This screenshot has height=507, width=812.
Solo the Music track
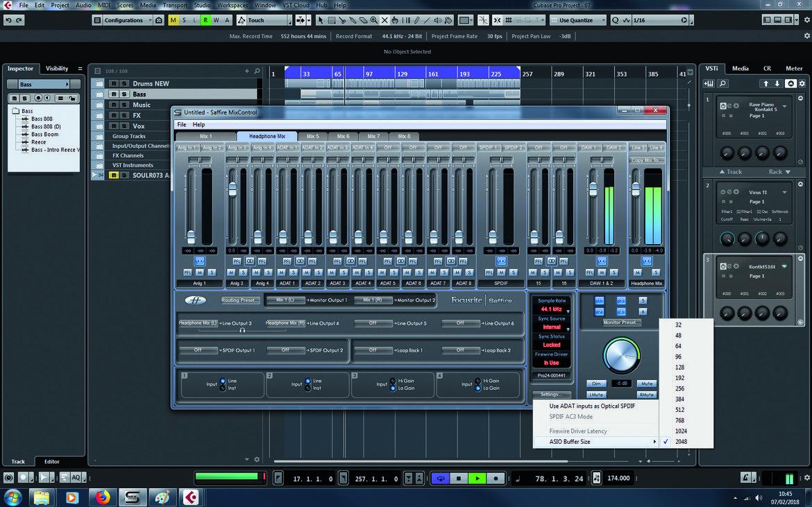pos(124,105)
